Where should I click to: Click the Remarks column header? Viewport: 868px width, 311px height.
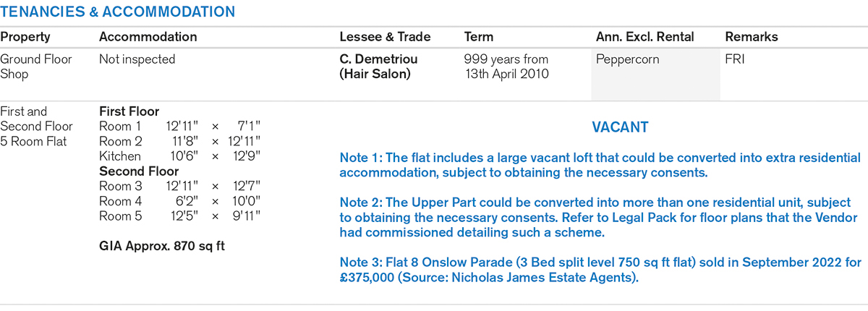click(752, 37)
